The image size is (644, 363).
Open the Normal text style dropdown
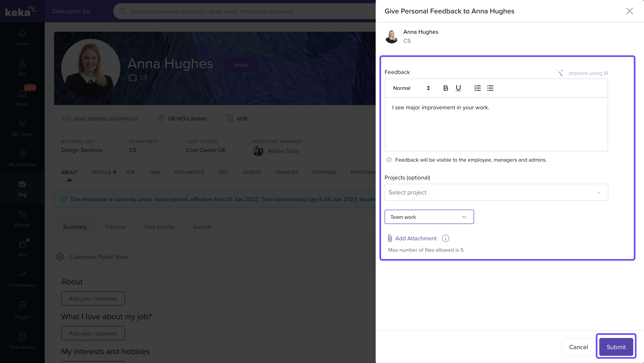coord(411,88)
